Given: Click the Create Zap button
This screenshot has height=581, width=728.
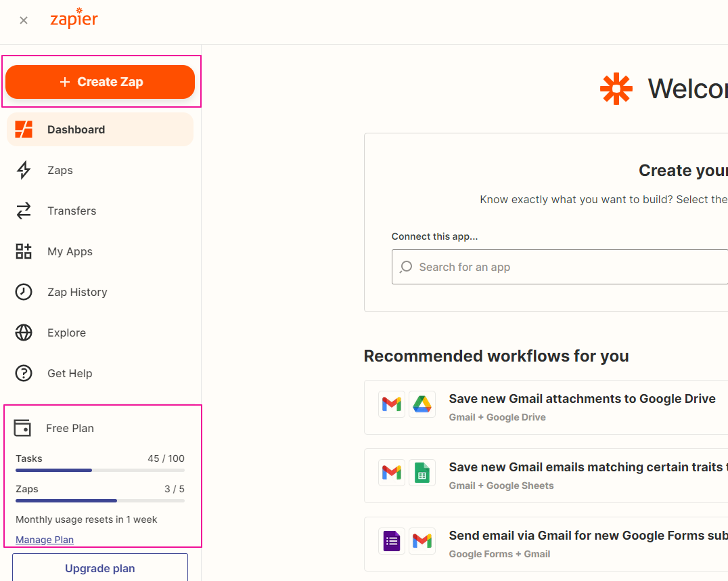Looking at the screenshot, I should pyautogui.click(x=100, y=82).
